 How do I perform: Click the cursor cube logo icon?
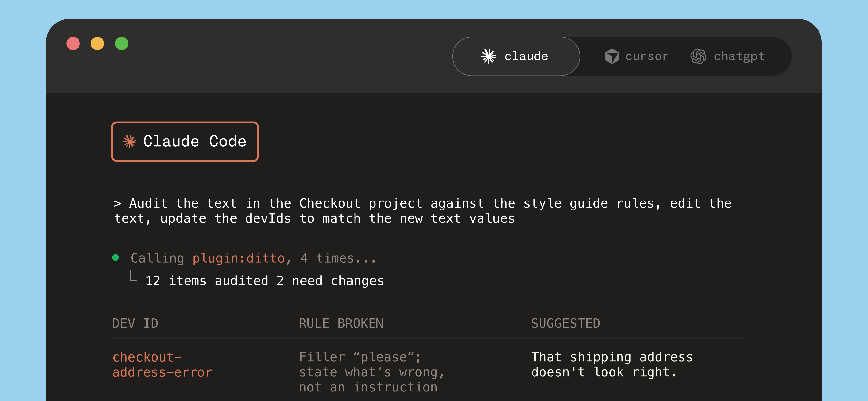point(612,56)
